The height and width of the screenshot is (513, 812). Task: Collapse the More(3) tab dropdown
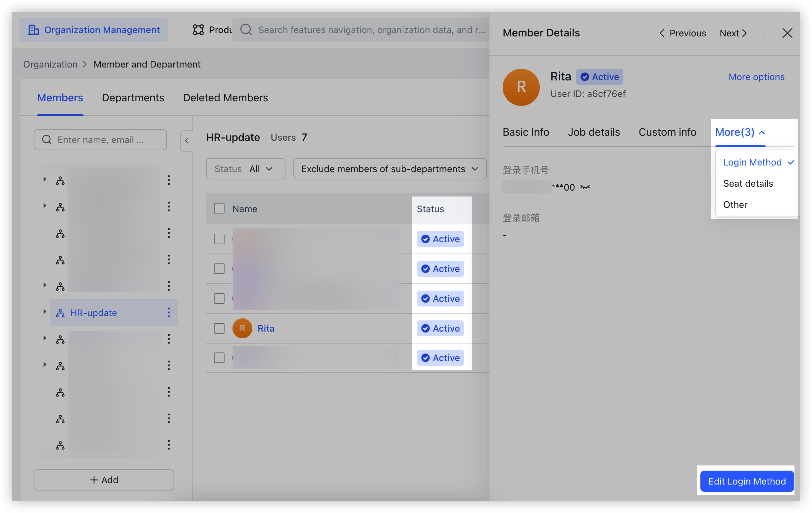click(x=740, y=132)
